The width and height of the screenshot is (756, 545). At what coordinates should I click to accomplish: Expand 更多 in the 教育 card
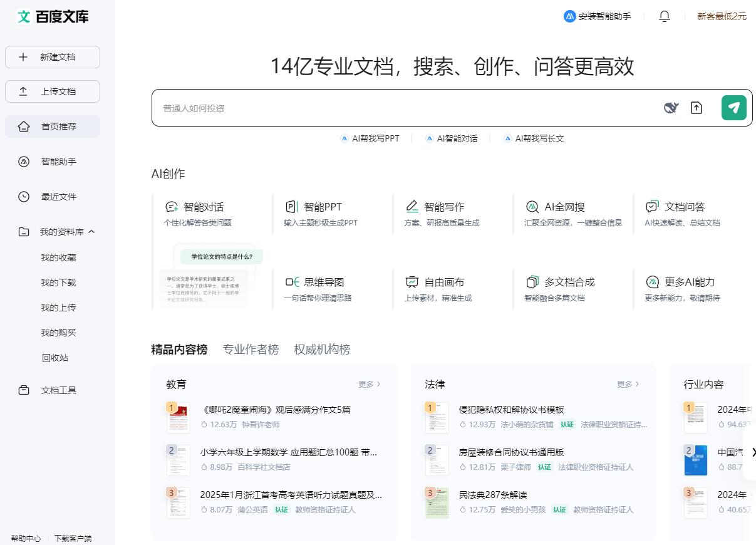point(369,384)
